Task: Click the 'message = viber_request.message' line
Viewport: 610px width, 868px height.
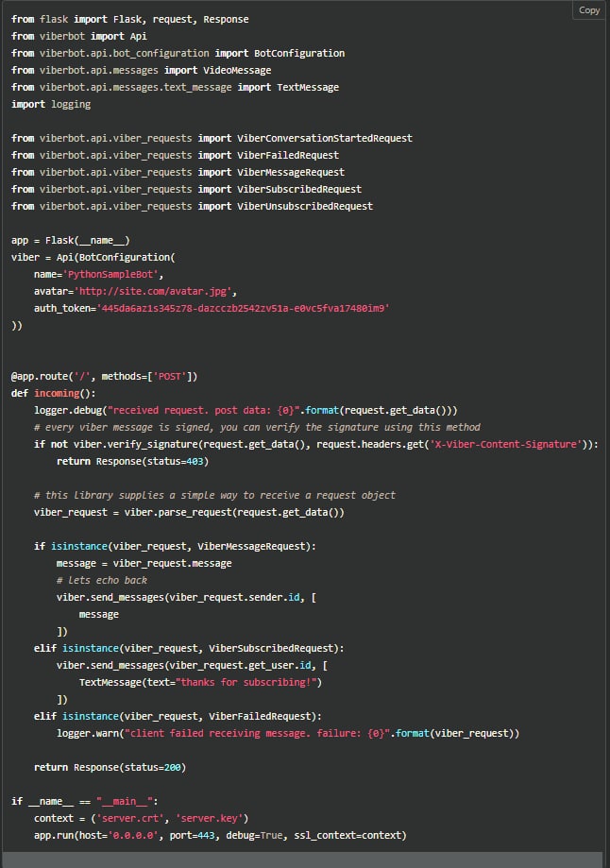Action: (x=144, y=564)
